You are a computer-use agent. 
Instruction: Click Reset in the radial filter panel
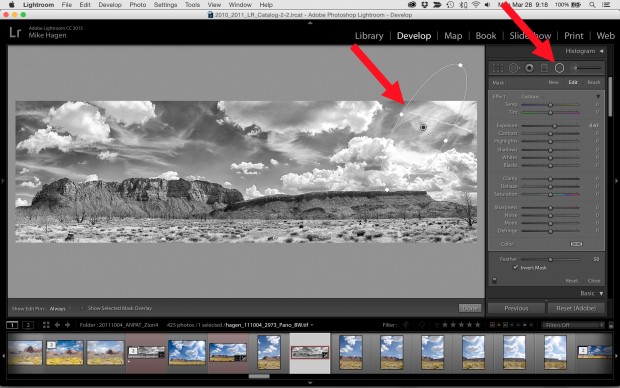(x=571, y=280)
